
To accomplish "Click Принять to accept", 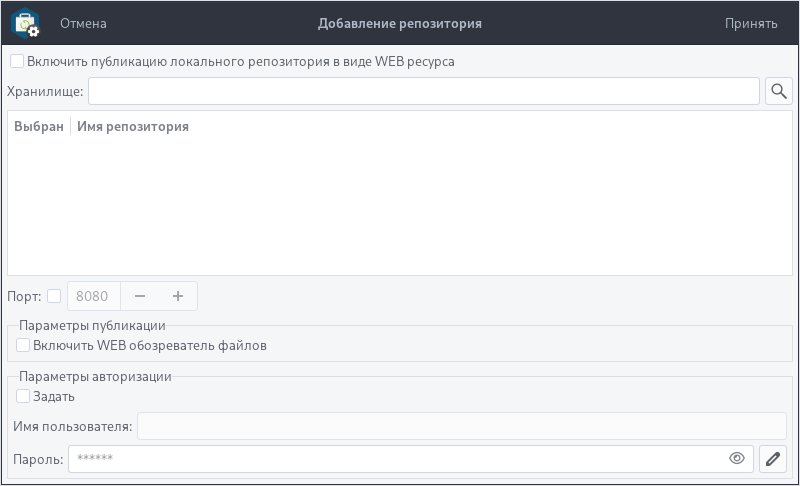I will (751, 23).
